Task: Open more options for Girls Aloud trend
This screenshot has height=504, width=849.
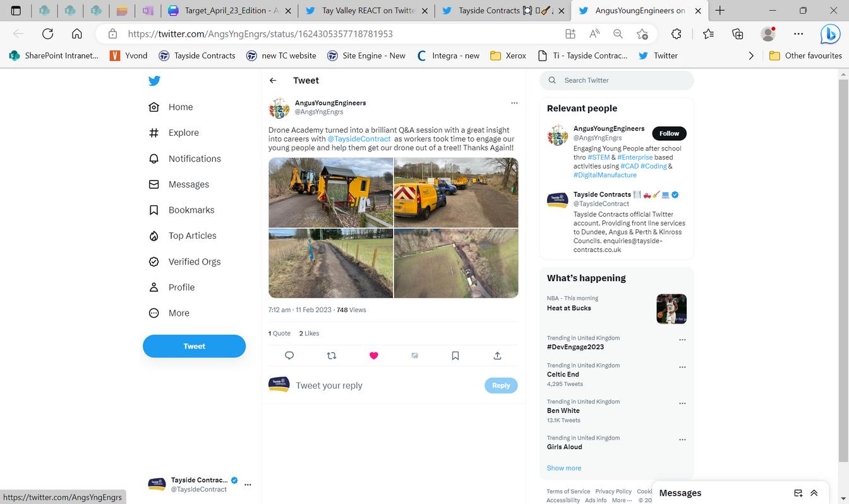Action: coord(682,440)
